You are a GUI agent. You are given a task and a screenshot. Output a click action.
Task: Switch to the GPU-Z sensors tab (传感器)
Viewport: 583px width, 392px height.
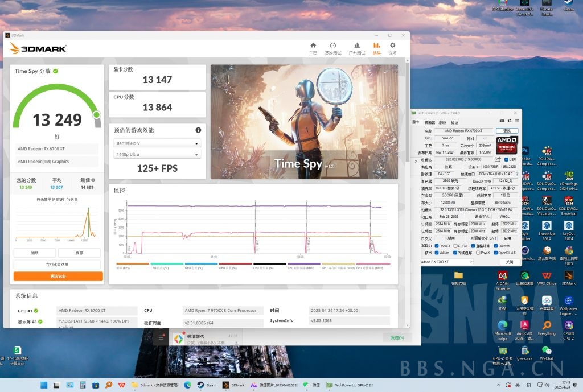pos(430,122)
